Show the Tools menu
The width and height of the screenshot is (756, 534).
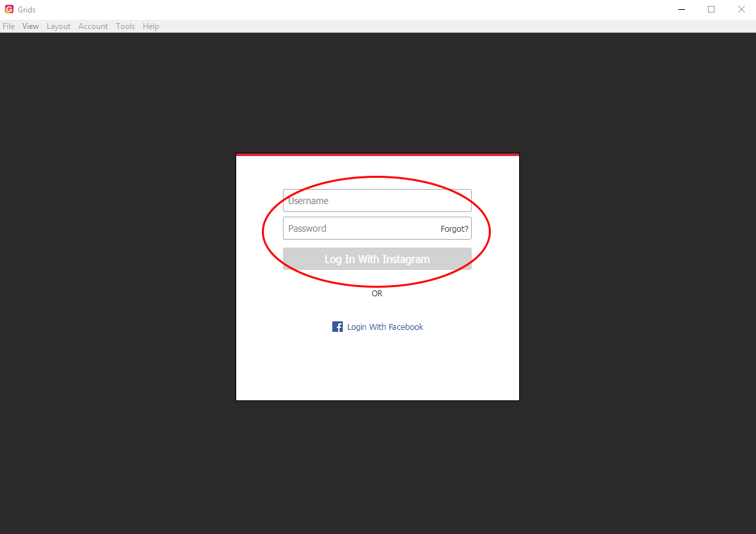tap(125, 26)
